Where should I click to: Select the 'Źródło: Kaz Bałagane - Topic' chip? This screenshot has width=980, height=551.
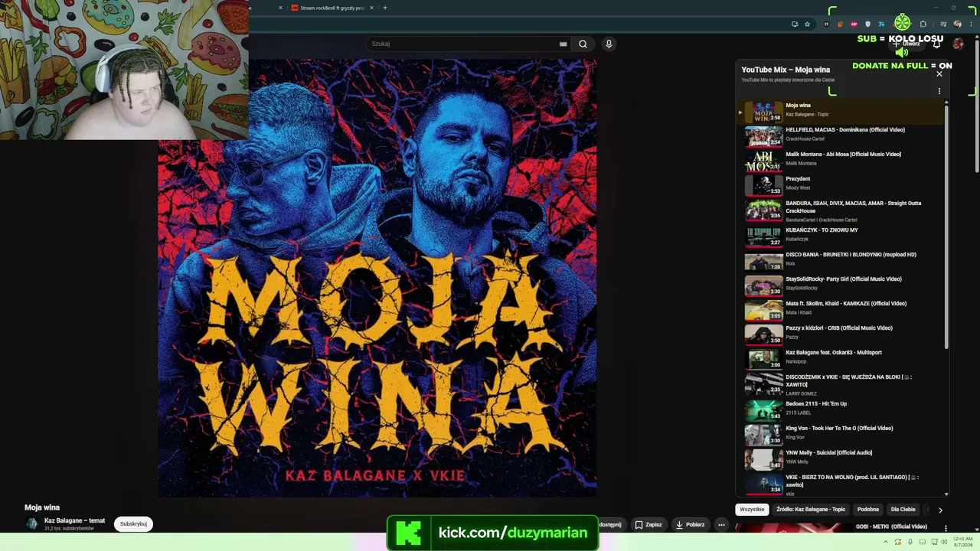tap(811, 509)
